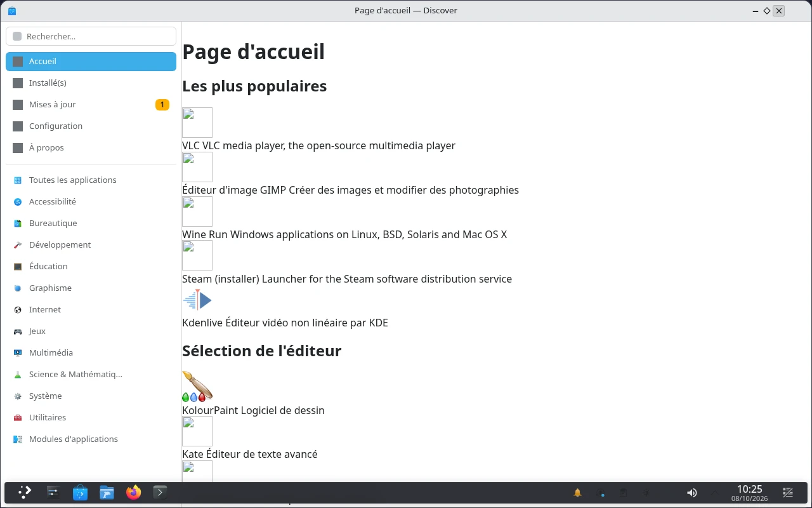Click the updates tray icon with dot
The width and height of the screenshot is (812, 508).
tap(601, 493)
